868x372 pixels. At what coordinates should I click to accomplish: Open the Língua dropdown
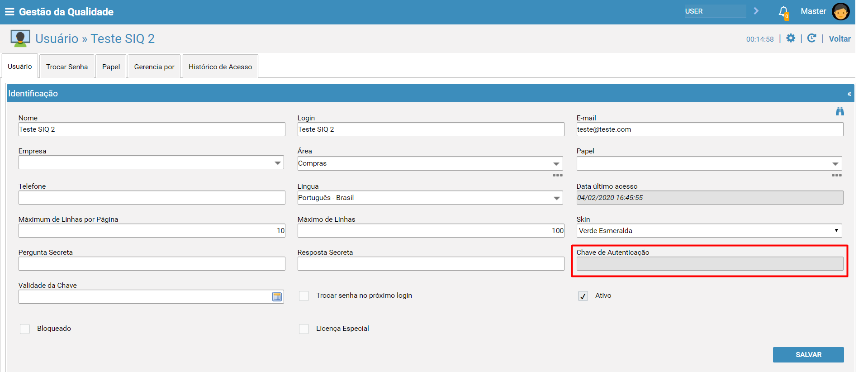pos(430,198)
